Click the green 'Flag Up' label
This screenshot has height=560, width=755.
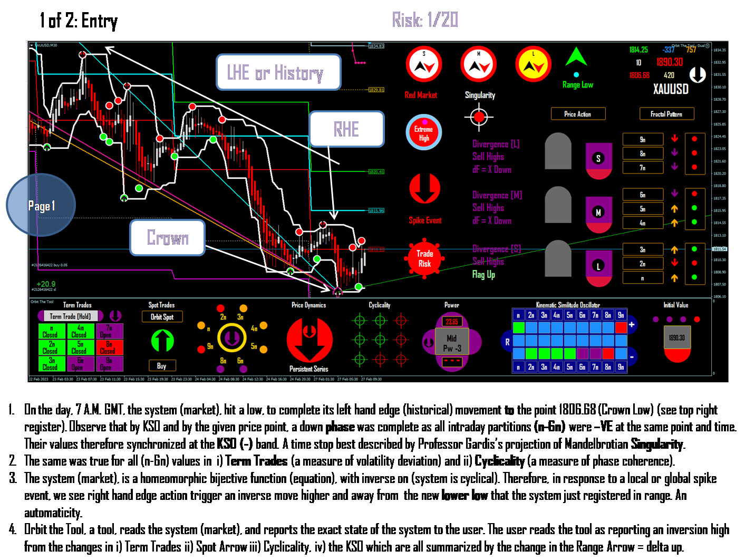(483, 275)
